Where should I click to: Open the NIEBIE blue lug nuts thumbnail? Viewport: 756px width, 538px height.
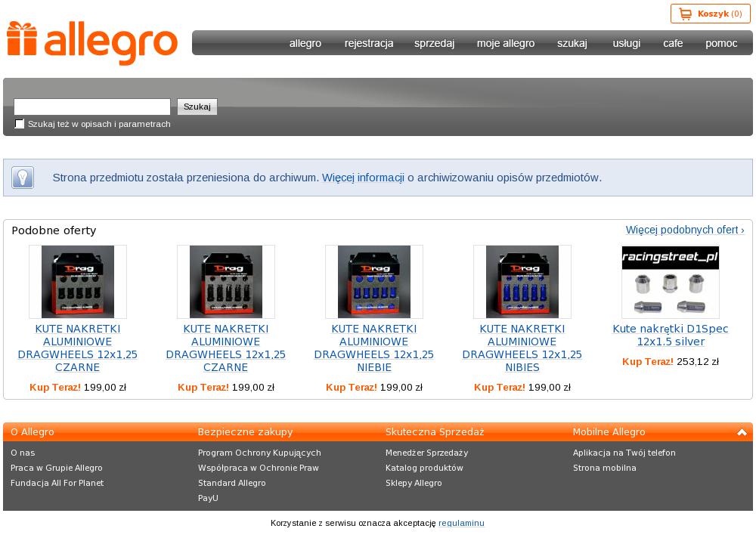click(373, 282)
